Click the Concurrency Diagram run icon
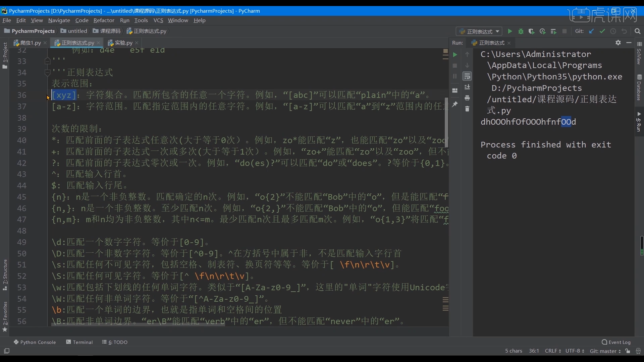Viewport: 644px width, 362px height. (x=553, y=31)
